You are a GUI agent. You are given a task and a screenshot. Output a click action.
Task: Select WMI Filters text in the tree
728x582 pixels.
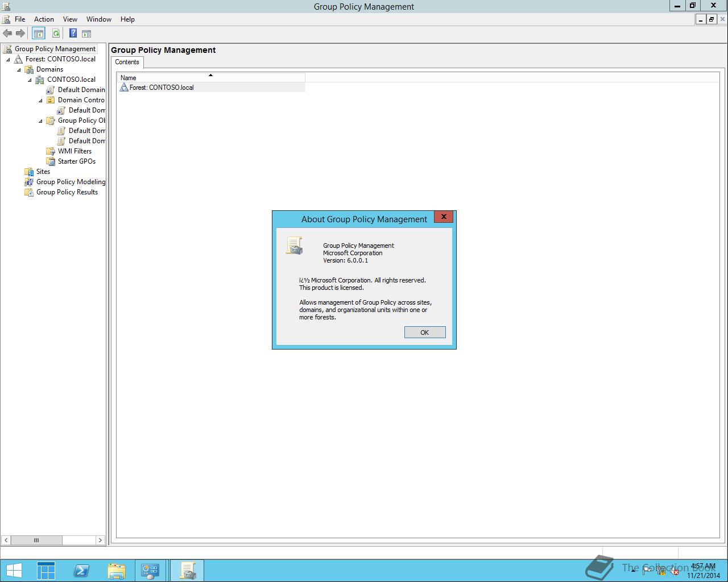pyautogui.click(x=75, y=151)
